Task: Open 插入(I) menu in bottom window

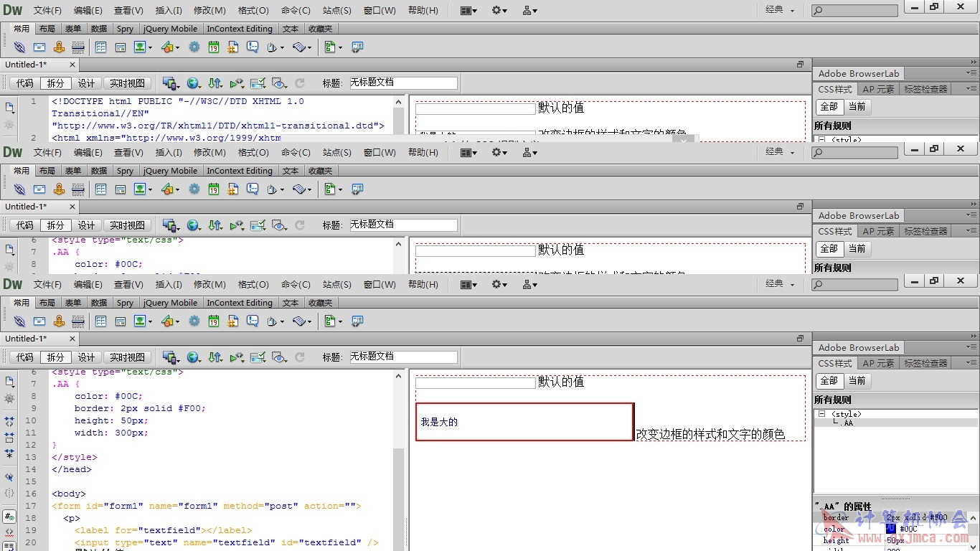Action: pyautogui.click(x=169, y=284)
